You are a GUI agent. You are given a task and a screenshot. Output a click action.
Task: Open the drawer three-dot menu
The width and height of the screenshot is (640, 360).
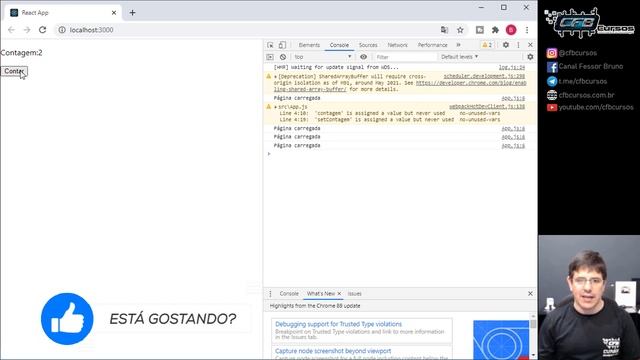coord(270,293)
